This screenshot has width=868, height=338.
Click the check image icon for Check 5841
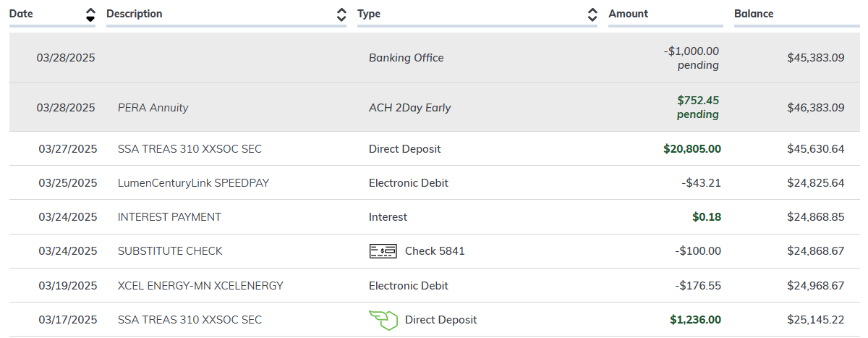pos(383,251)
